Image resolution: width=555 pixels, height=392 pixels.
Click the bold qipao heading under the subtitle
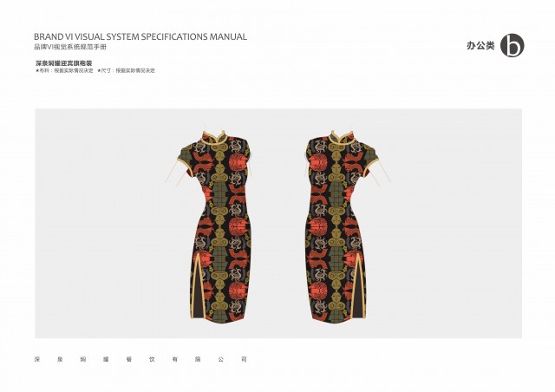[x=63, y=63]
